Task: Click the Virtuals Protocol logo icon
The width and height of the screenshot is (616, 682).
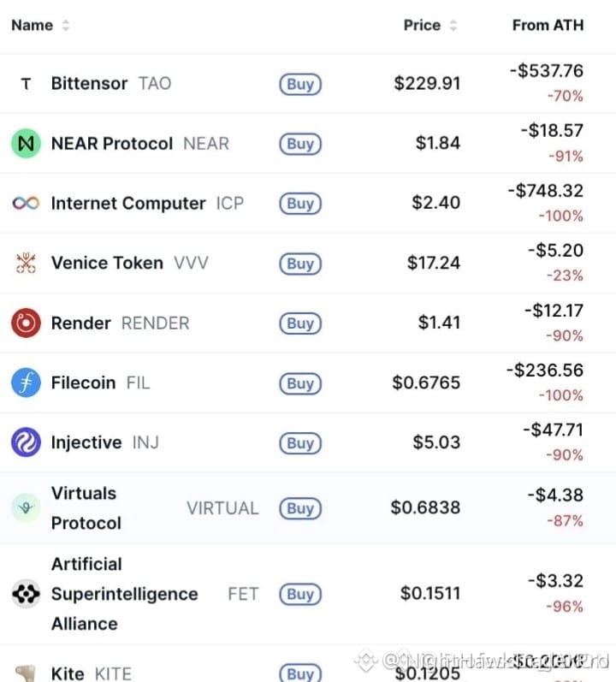Action: click(x=26, y=508)
